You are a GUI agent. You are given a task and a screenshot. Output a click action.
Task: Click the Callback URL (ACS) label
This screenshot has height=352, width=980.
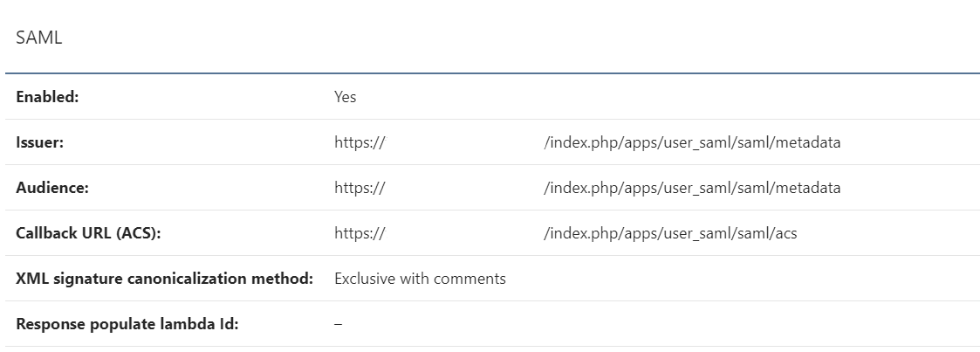tap(88, 233)
